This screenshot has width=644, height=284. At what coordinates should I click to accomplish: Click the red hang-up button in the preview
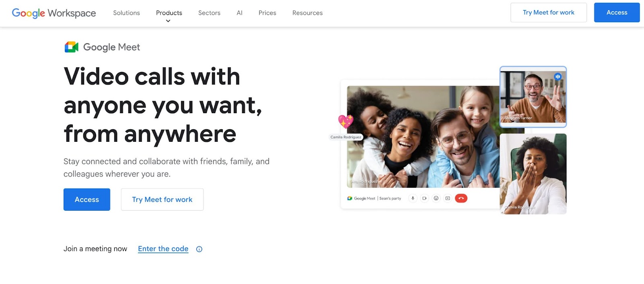[461, 198]
